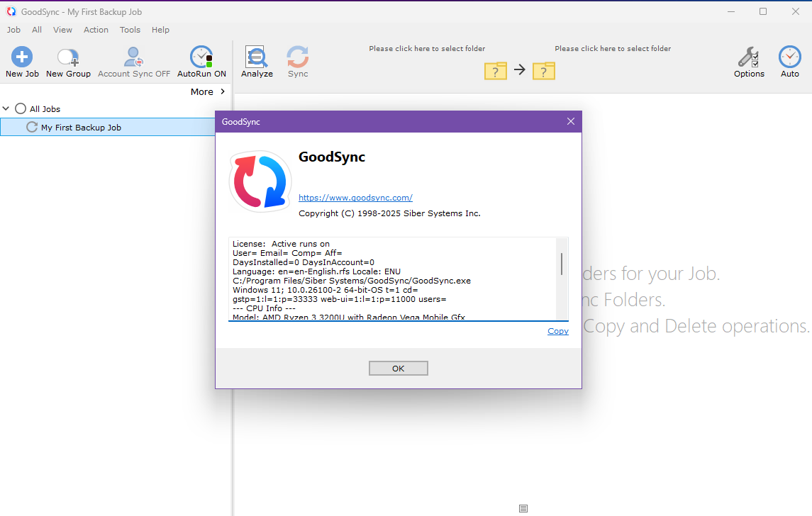The width and height of the screenshot is (812, 516).
Task: Click the GoodSync heading in about dialog
Action: tap(332, 157)
